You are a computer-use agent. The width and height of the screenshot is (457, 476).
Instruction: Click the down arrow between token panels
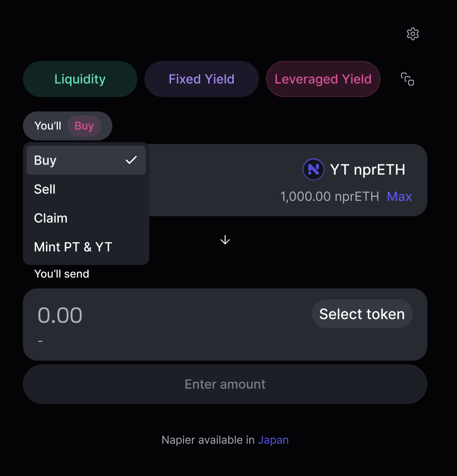225,240
